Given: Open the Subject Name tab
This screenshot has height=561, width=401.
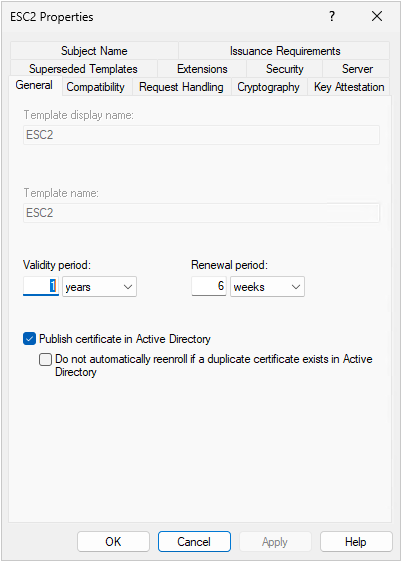Looking at the screenshot, I should click(94, 51).
